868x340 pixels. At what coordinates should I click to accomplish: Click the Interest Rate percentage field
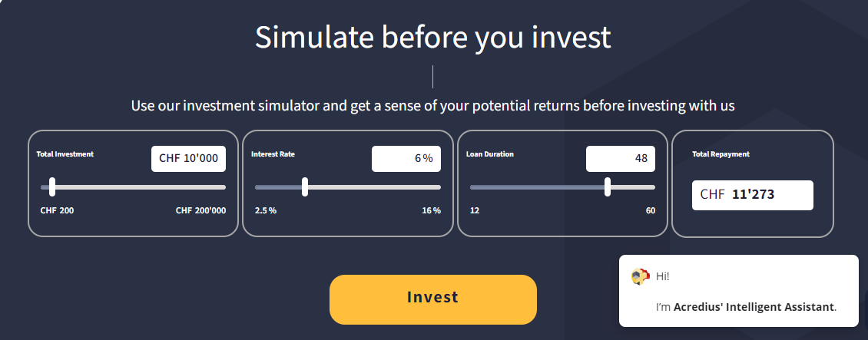[406, 159]
